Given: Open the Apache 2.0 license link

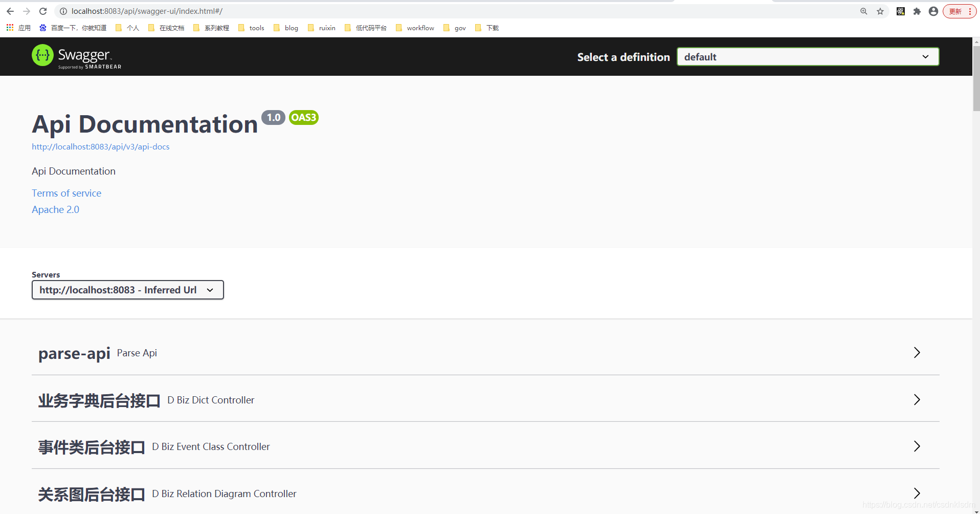Looking at the screenshot, I should pyautogui.click(x=55, y=209).
